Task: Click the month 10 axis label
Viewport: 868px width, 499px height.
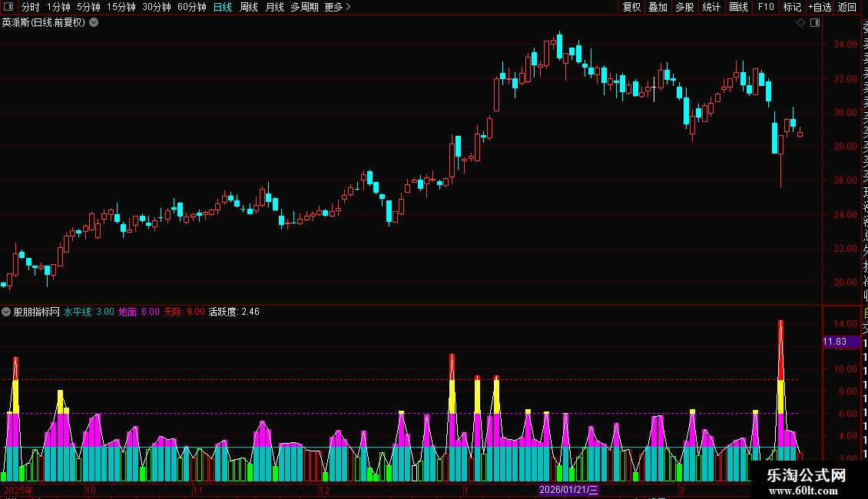Action: [x=91, y=490]
